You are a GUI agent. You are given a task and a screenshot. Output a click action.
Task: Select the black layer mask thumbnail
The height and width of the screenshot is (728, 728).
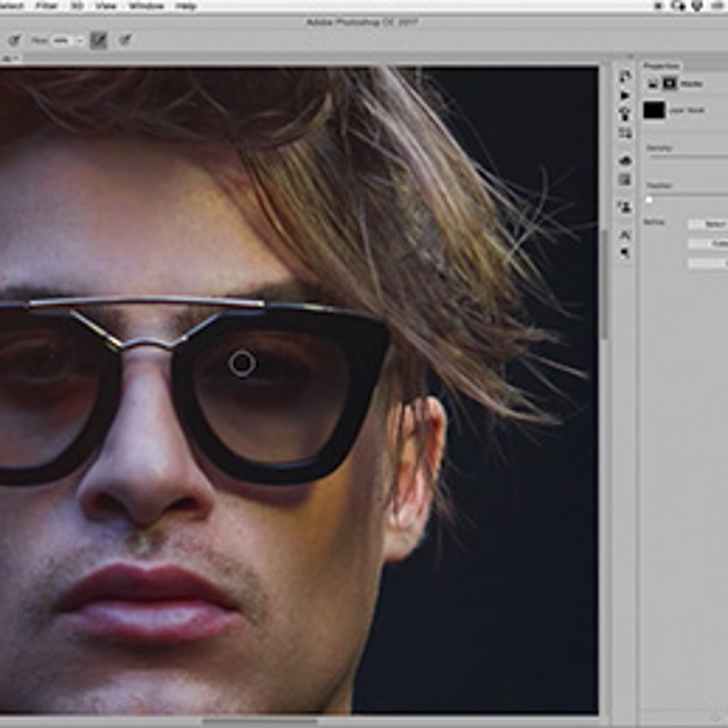click(654, 110)
